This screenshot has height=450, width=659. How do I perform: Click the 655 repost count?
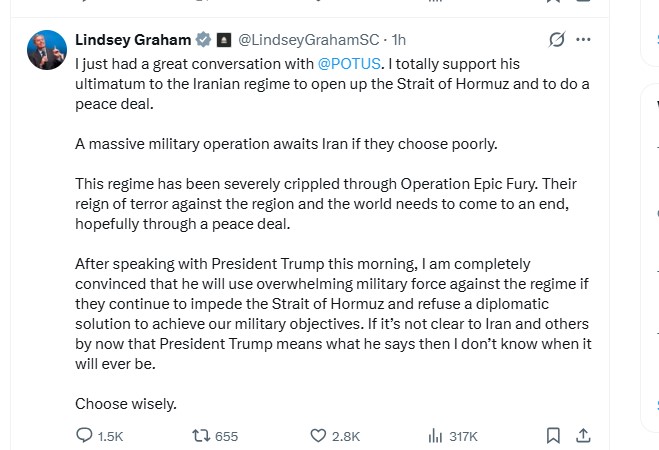[226, 436]
